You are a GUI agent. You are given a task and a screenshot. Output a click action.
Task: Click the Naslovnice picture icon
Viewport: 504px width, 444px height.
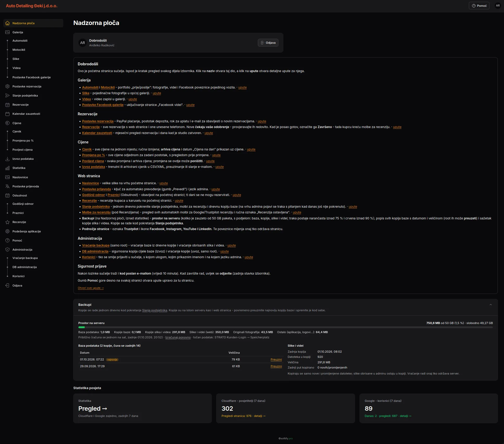[x=8, y=177]
